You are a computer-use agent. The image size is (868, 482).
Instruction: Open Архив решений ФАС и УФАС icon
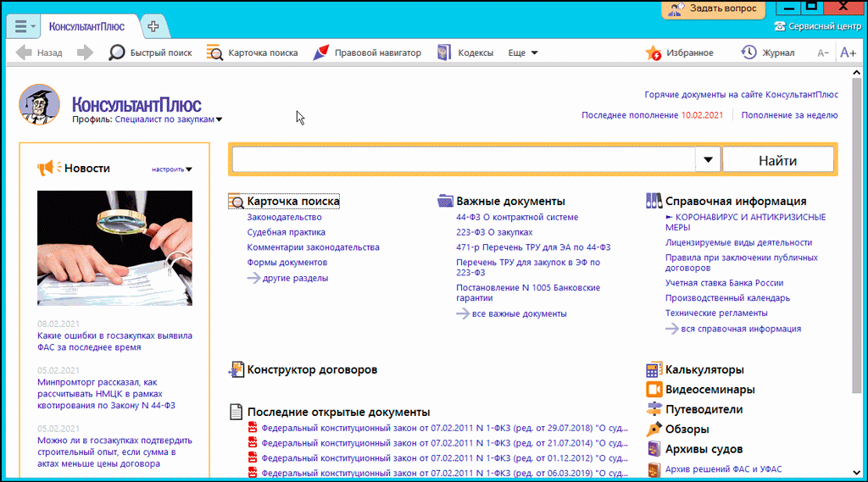(x=654, y=469)
